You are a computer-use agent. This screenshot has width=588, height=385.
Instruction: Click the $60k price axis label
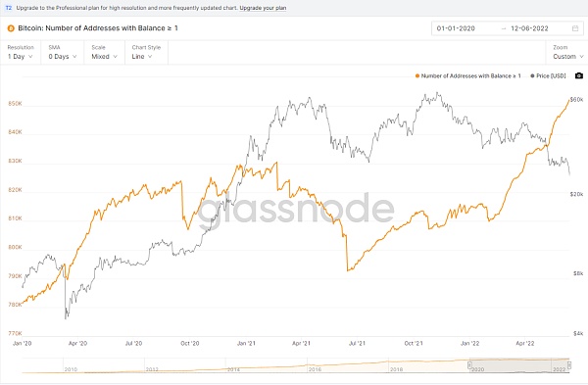pos(576,99)
